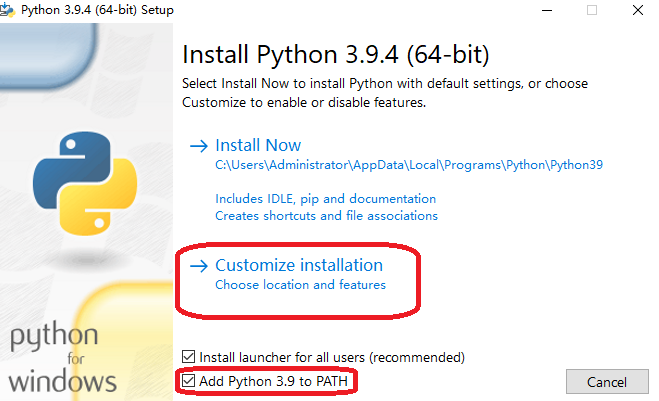The height and width of the screenshot is (401, 659).
Task: Toggle the Install launcher for all users checkbox
Action: tap(189, 357)
